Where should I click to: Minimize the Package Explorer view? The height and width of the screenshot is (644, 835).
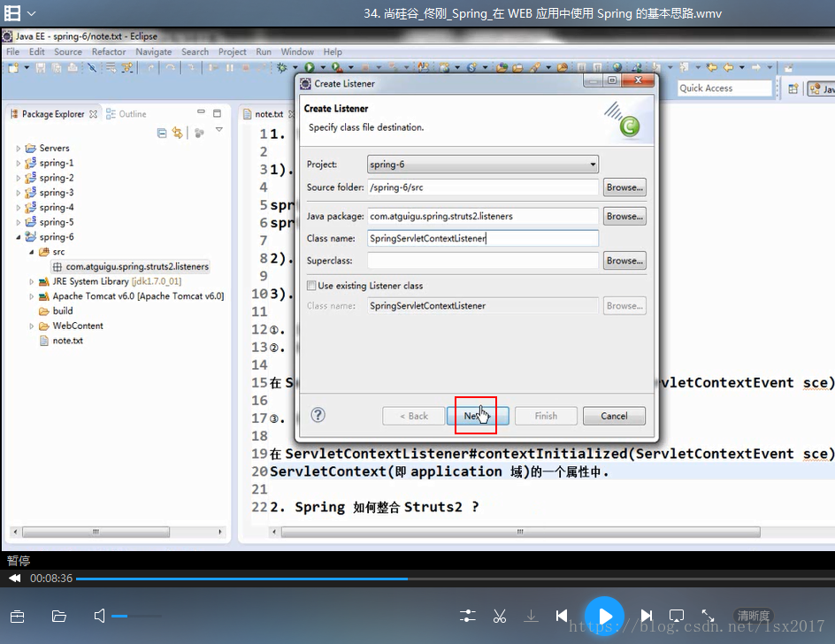pyautogui.click(x=201, y=111)
